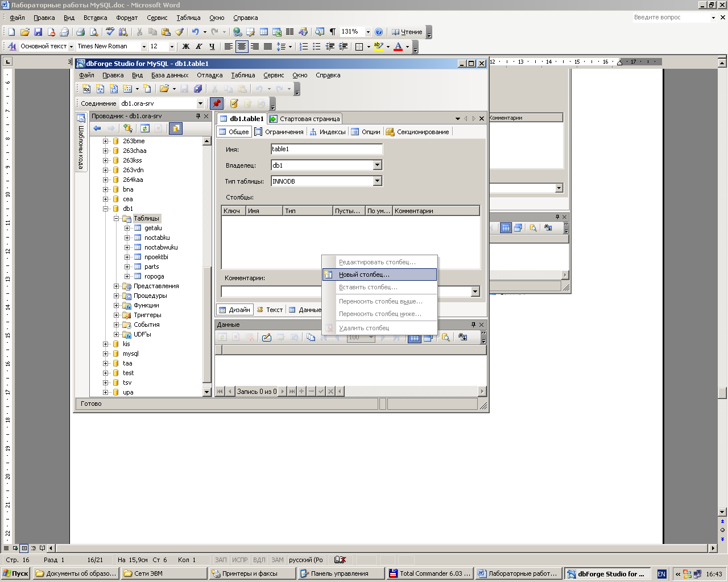
Task: Click the Refresh icon in explorer panel
Action: (x=145, y=128)
